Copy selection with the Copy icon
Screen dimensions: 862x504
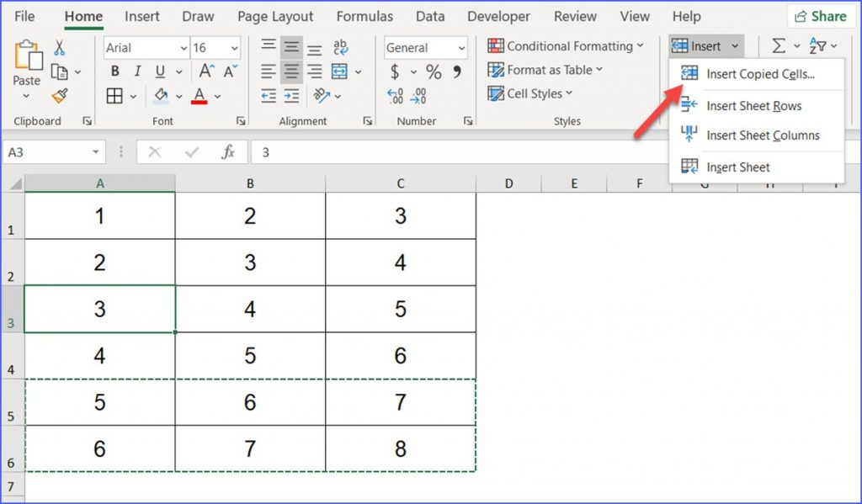click(x=59, y=72)
